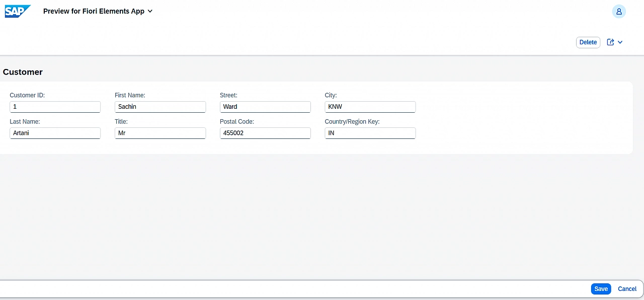
Task: Expand the Preview for Fiori Elements App dropdown
Action: click(x=149, y=11)
